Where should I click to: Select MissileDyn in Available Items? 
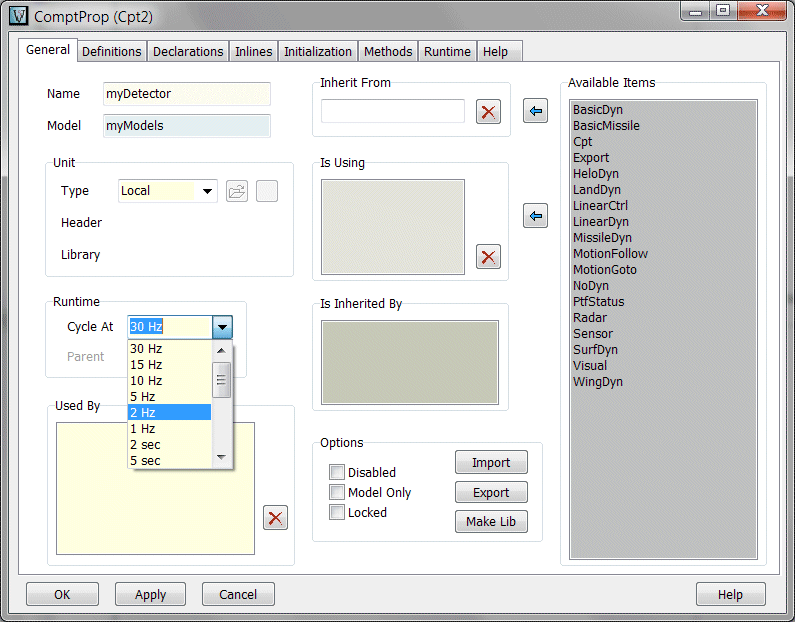(602, 238)
